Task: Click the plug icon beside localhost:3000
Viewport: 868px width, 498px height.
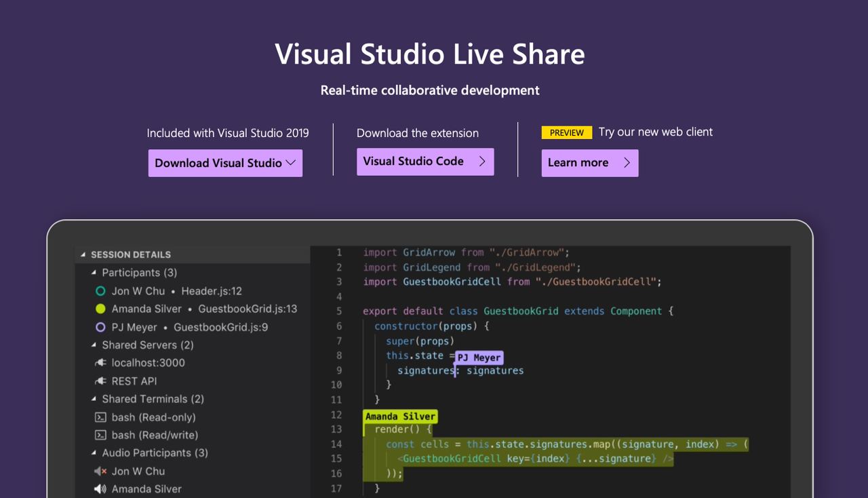Action: pos(100,363)
